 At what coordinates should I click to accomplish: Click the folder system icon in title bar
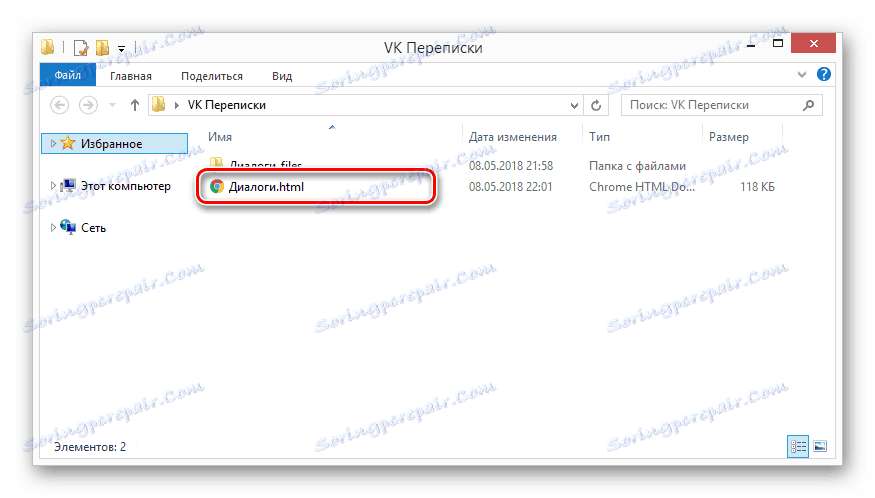pyautogui.click(x=48, y=47)
